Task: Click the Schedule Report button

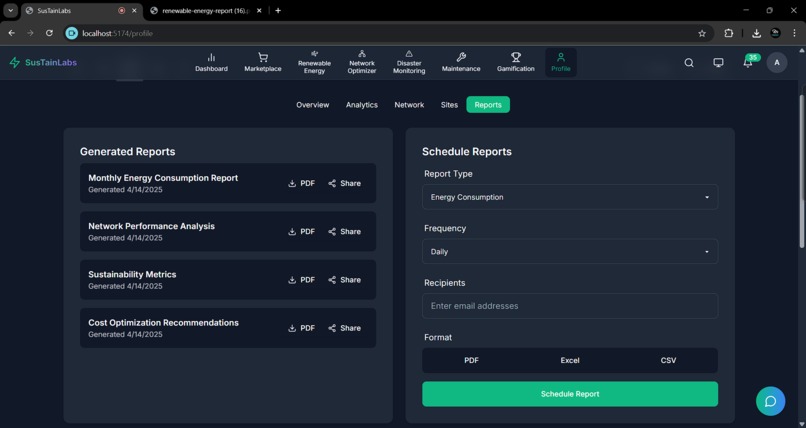Action: (570, 394)
